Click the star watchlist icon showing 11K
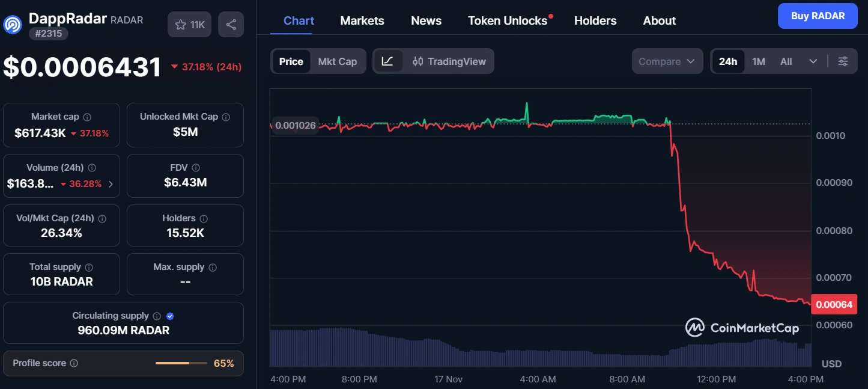The image size is (868, 389). point(189,24)
